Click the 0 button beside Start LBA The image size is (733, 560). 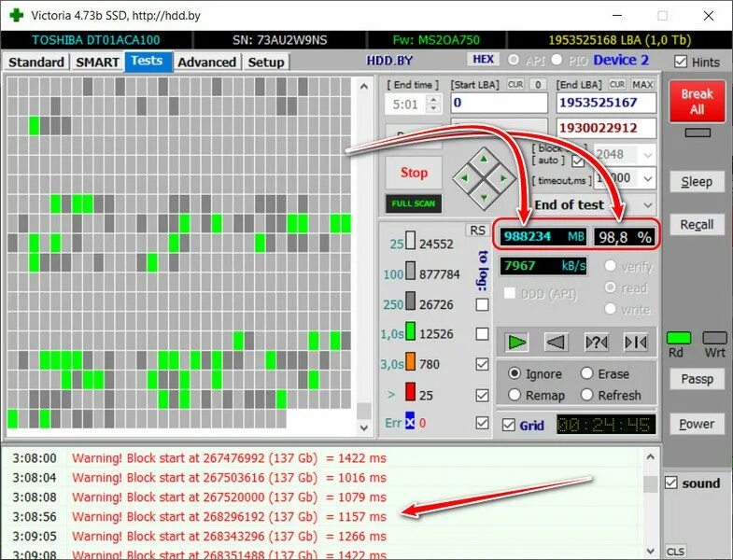click(x=538, y=84)
